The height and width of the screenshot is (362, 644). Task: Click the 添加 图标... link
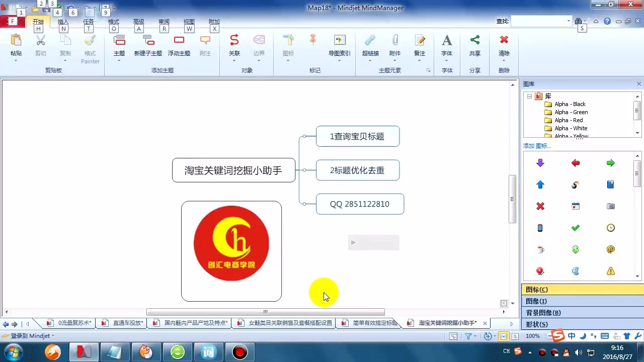[x=537, y=146]
